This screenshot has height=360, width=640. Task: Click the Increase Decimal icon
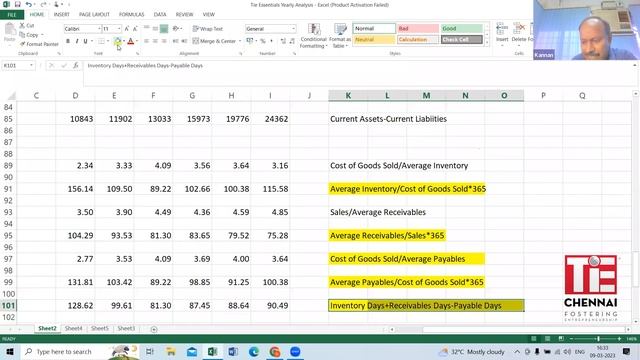tap(283, 41)
